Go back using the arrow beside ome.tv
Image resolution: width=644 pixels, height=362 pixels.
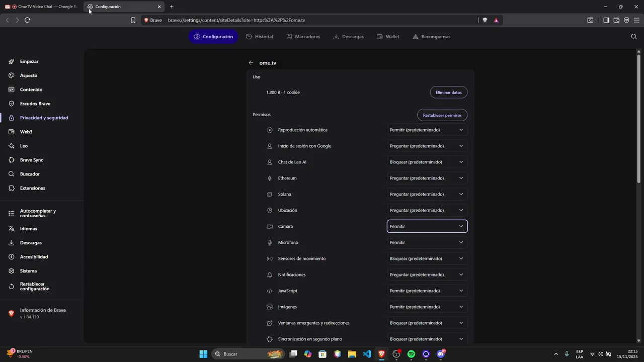251,63
